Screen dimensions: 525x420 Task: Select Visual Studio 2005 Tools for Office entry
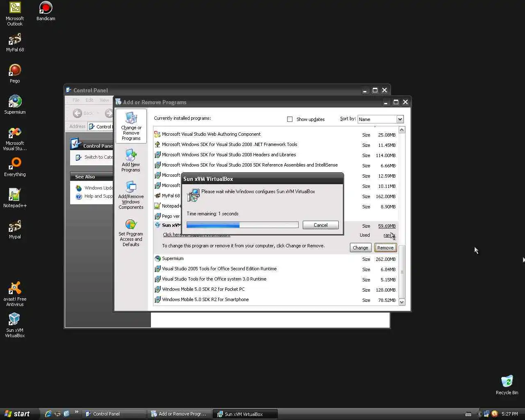point(275,269)
